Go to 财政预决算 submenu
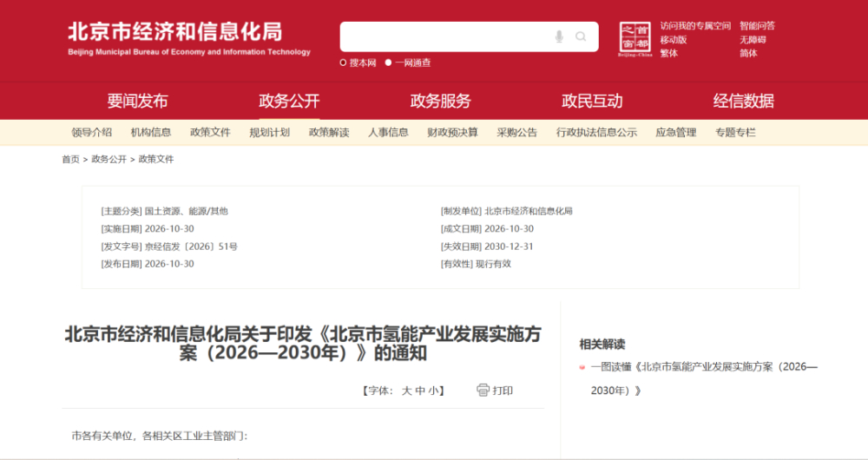Viewport: 868px width, 460px height. [x=452, y=132]
